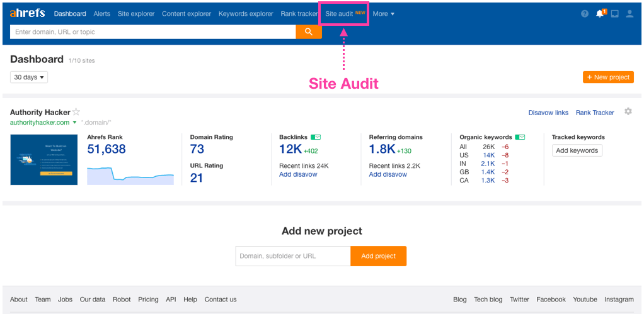Open Twitter footer link
Screen dimensions: 644x314
[x=520, y=300]
